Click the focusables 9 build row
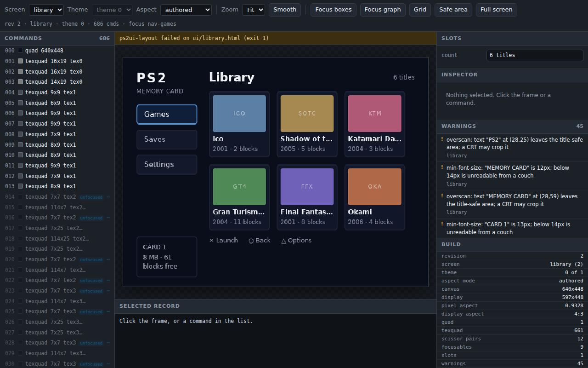Screen dimensions: 588x368 (512, 347)
